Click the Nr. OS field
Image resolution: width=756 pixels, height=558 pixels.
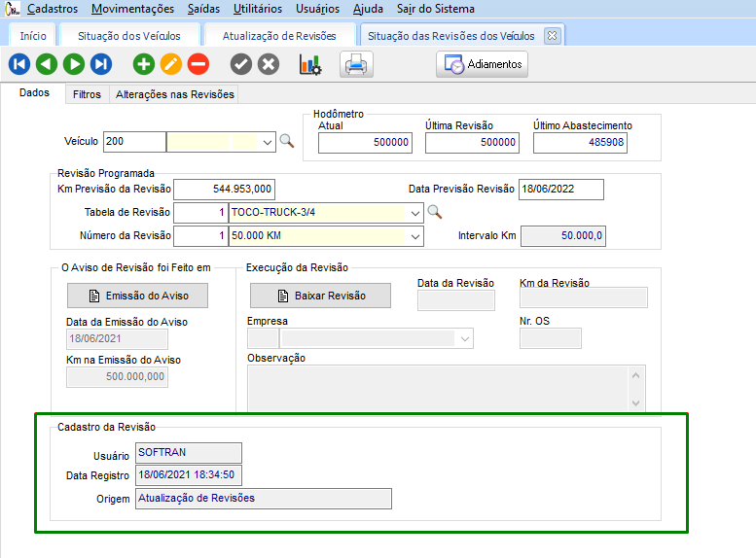(551, 338)
